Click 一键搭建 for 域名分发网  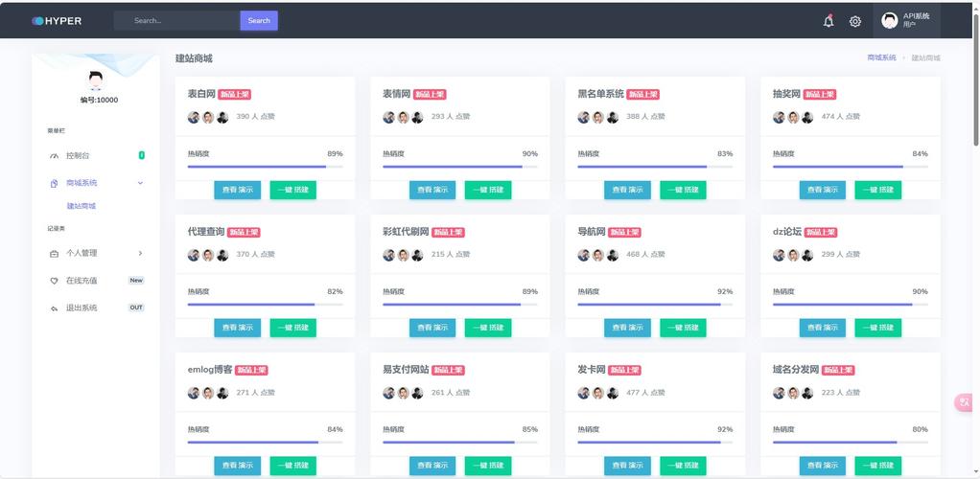[x=878, y=466]
